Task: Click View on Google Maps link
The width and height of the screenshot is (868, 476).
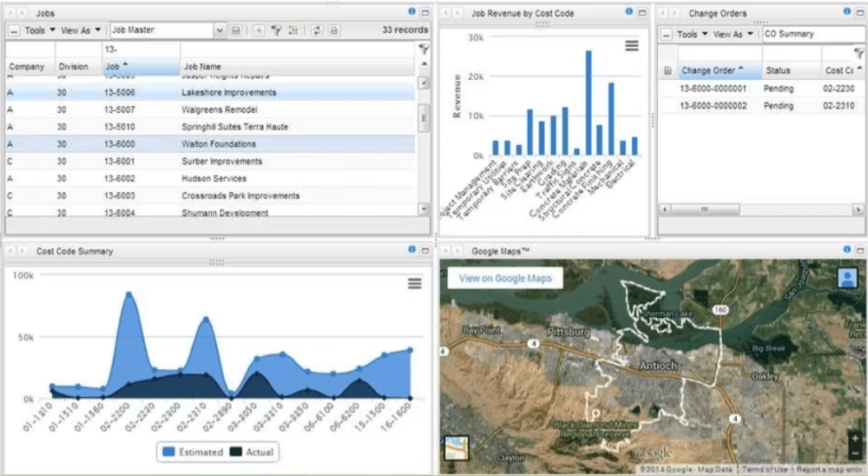Action: coord(505,278)
